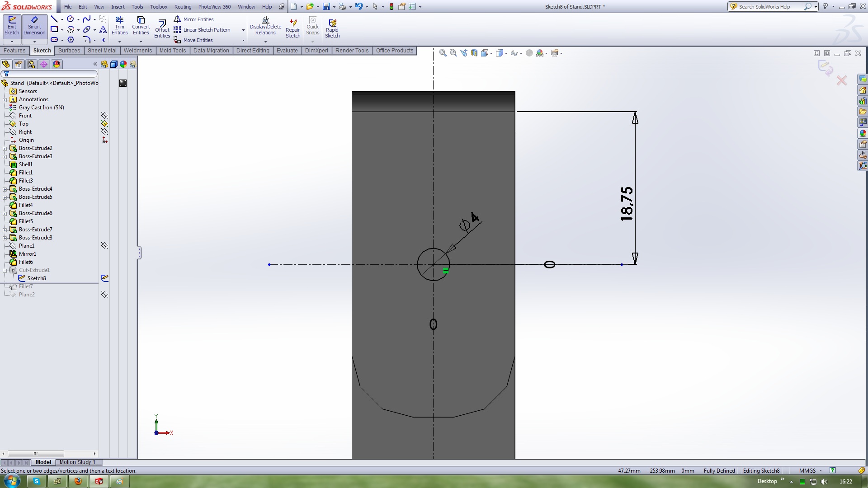Activate Offset Entities
Screen dimensions: 868x488
point(162,29)
